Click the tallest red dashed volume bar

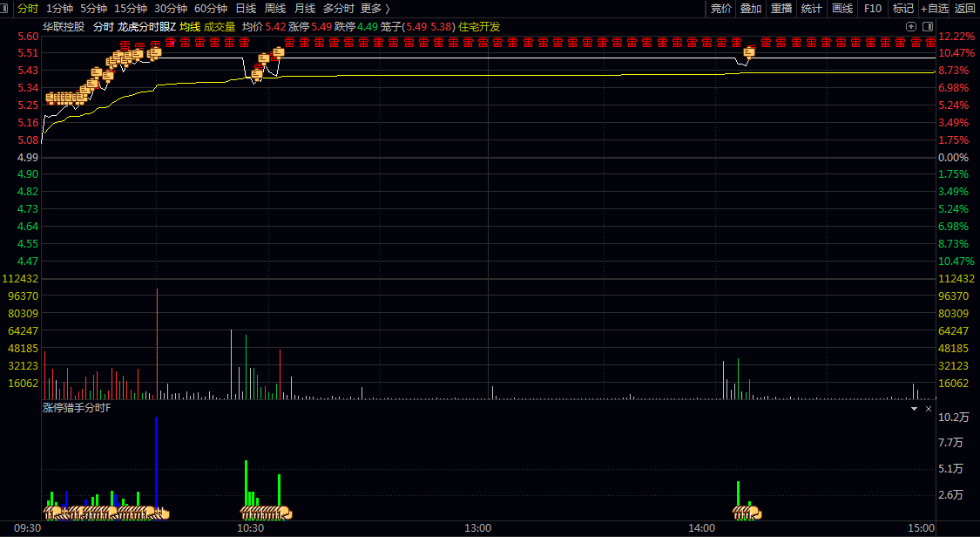pyautogui.click(x=157, y=343)
